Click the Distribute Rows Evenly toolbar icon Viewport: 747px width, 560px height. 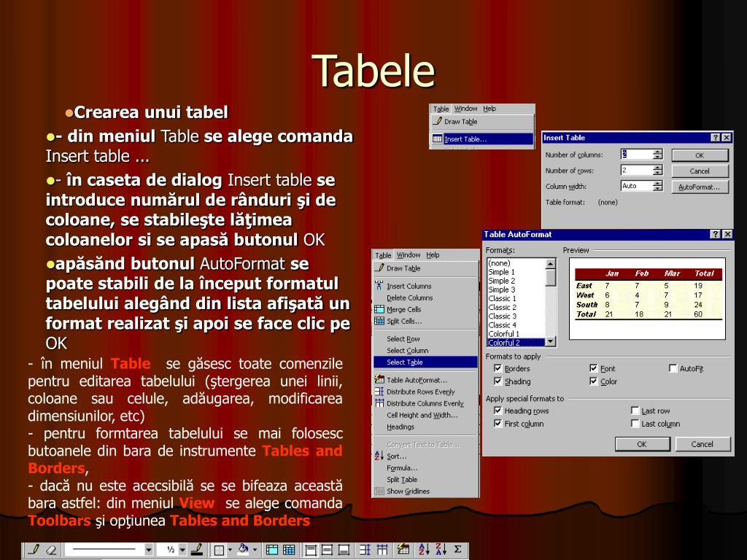click(365, 550)
